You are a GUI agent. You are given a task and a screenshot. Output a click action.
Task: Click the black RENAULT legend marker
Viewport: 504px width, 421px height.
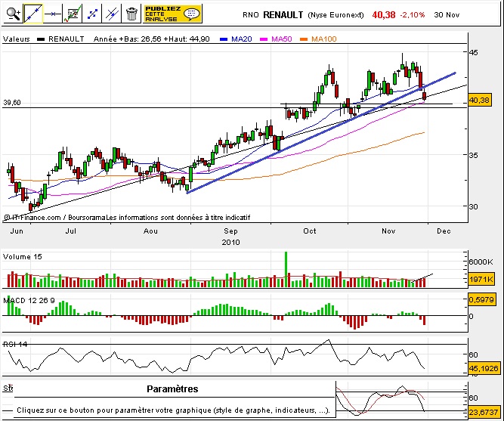(x=41, y=39)
